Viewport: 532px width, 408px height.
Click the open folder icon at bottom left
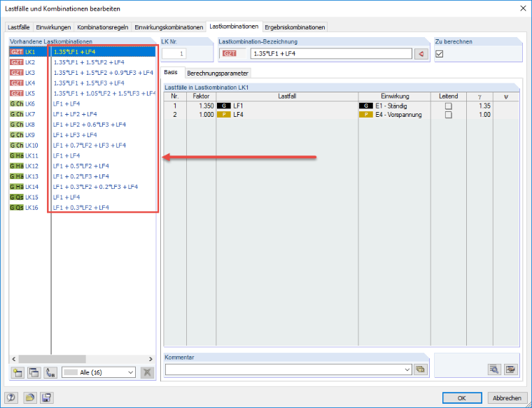[30, 398]
